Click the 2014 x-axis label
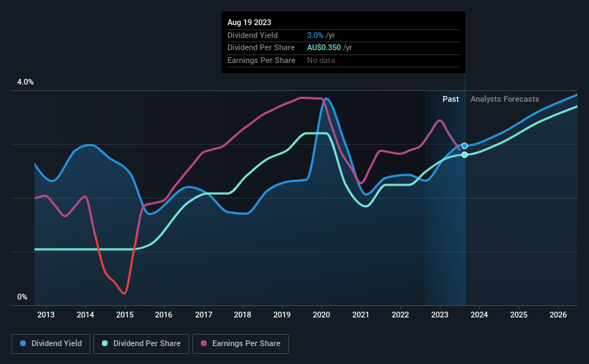The image size is (589, 364). pyautogui.click(x=85, y=315)
